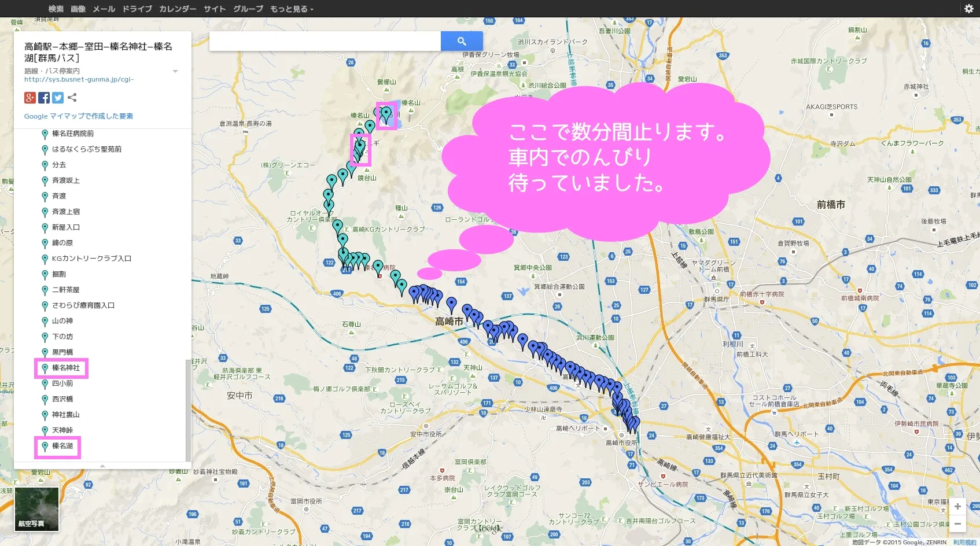Click 高崎市 city label on map

tap(449, 322)
